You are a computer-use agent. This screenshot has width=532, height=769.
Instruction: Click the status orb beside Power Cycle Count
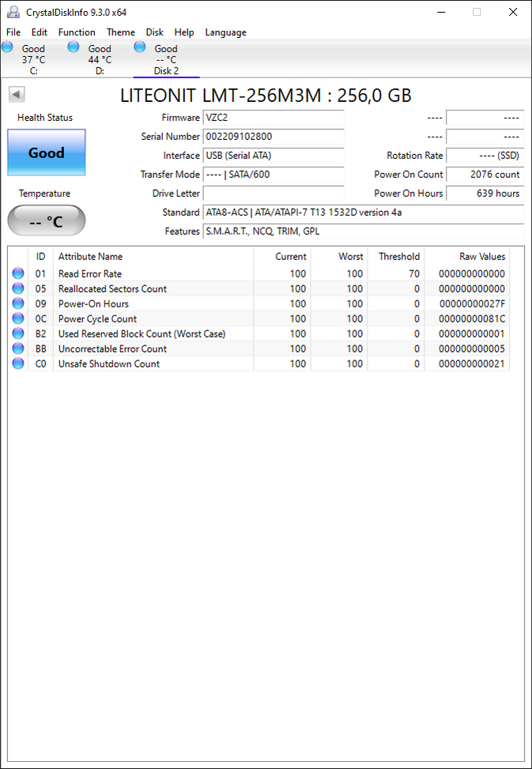coord(18,319)
